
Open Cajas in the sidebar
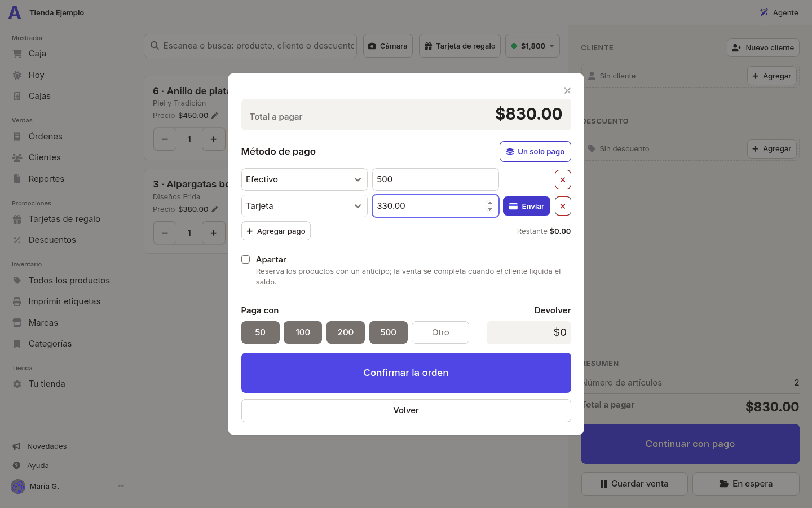click(x=68, y=96)
